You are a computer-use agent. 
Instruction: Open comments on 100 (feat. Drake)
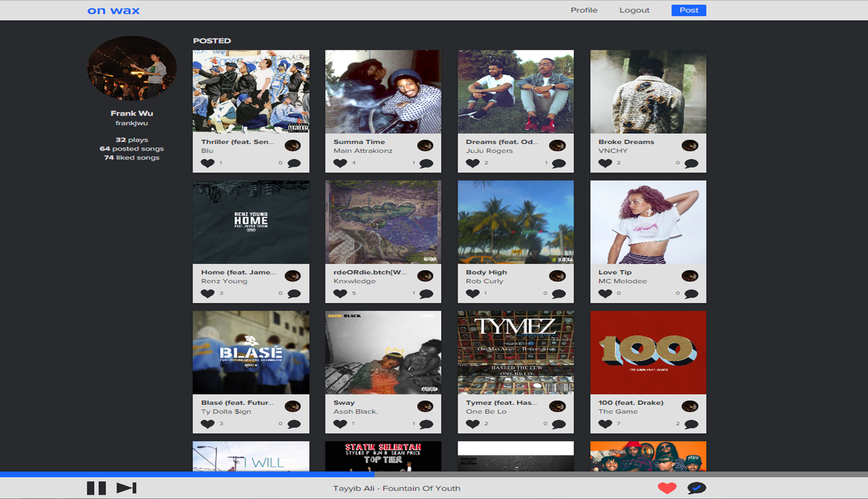(691, 424)
